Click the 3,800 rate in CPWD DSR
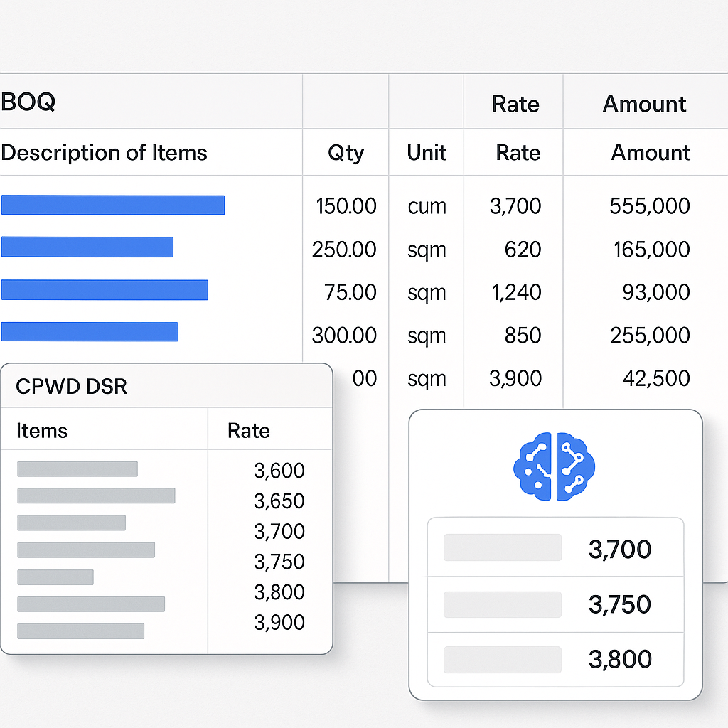728x728 pixels. click(x=279, y=592)
